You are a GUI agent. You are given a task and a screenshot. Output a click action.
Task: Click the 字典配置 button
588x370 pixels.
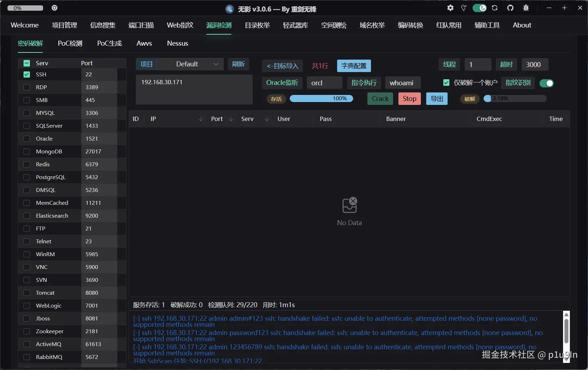(x=354, y=66)
